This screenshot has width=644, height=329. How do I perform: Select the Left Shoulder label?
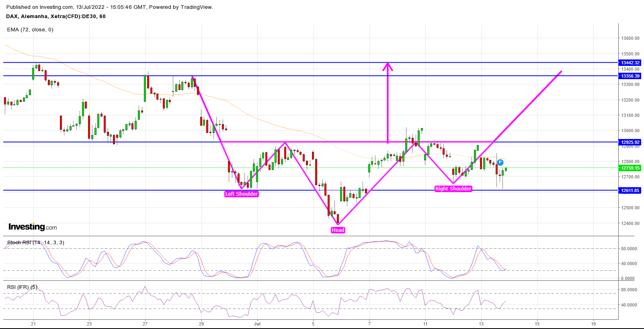[242, 194]
